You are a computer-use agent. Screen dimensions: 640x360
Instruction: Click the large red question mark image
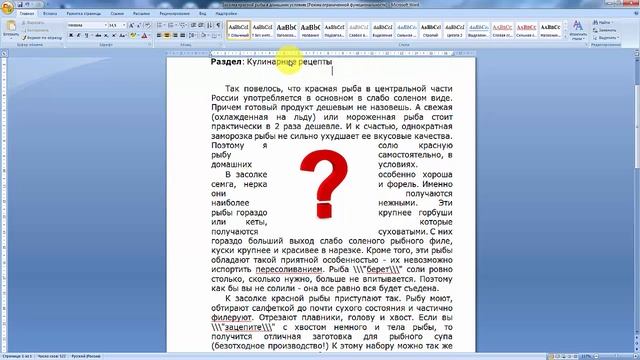pos(324,184)
